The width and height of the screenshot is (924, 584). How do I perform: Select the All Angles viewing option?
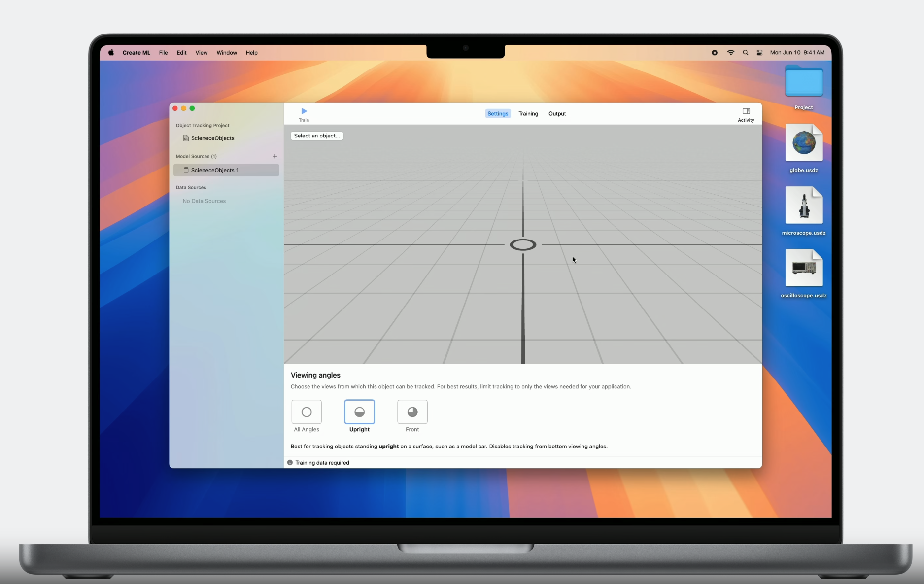(x=307, y=412)
